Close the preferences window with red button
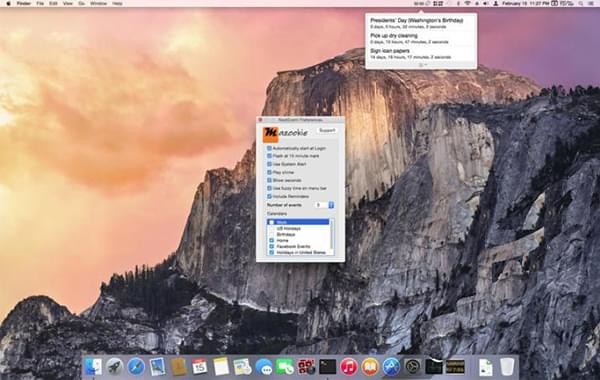Image resolution: width=600 pixels, height=380 pixels. (x=261, y=120)
